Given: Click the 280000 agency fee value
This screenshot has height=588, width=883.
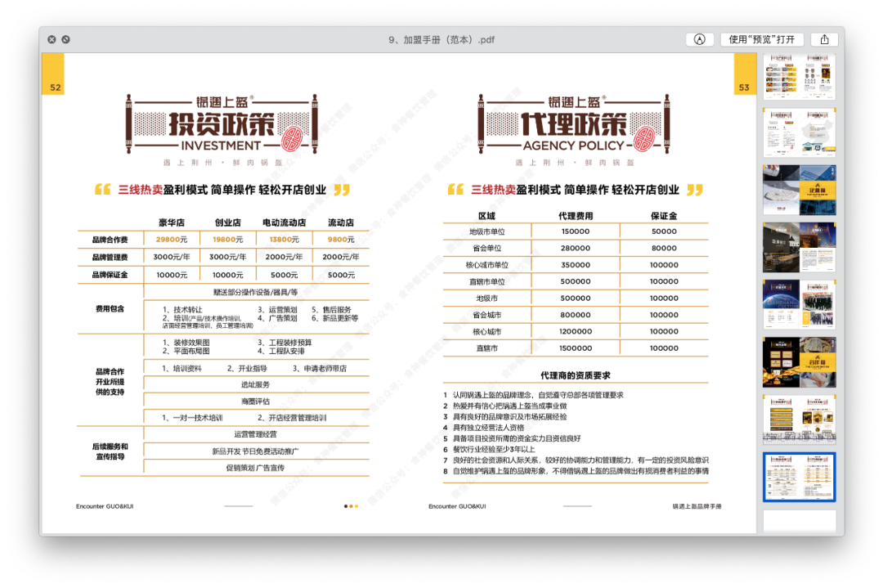Looking at the screenshot, I should [x=576, y=248].
